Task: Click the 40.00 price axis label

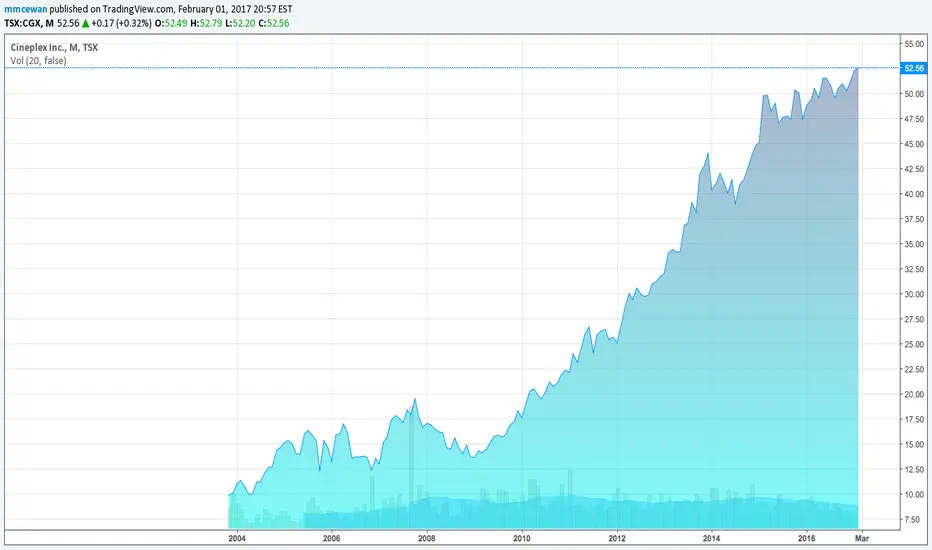Action: pyautogui.click(x=914, y=194)
